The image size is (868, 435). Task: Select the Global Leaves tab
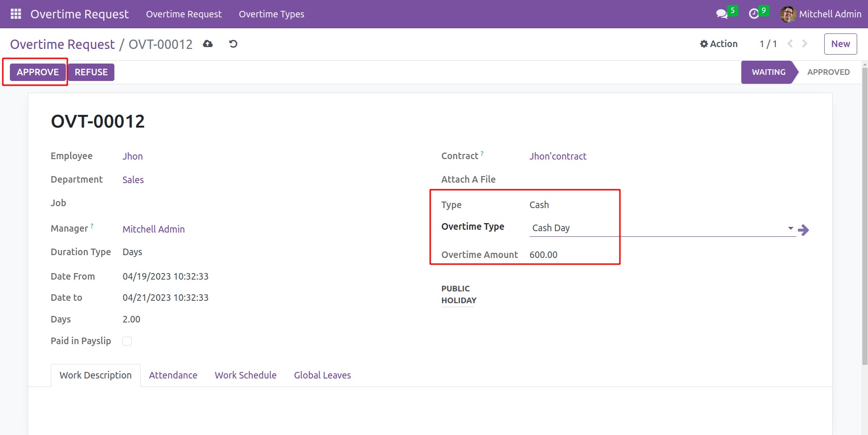(x=322, y=375)
